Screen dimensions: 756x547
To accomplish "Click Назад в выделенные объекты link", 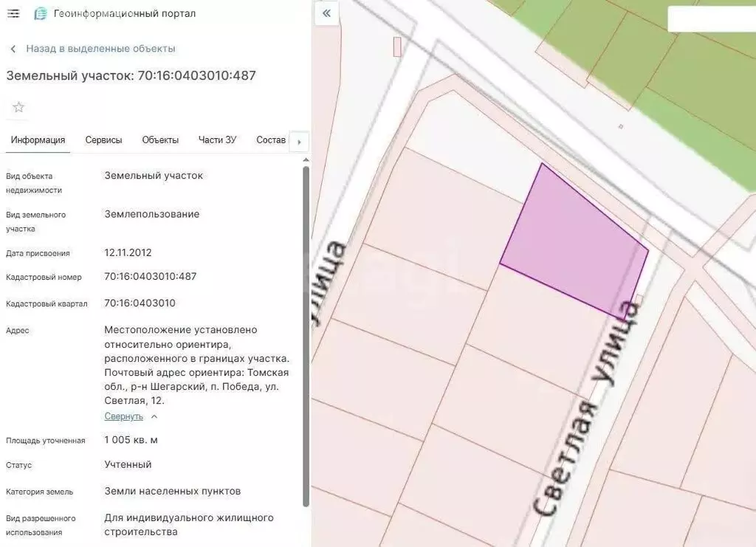I will tap(100, 49).
